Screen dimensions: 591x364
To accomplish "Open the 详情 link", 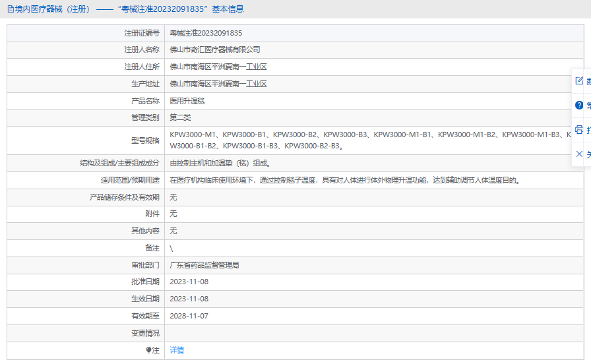I will pos(177,350).
